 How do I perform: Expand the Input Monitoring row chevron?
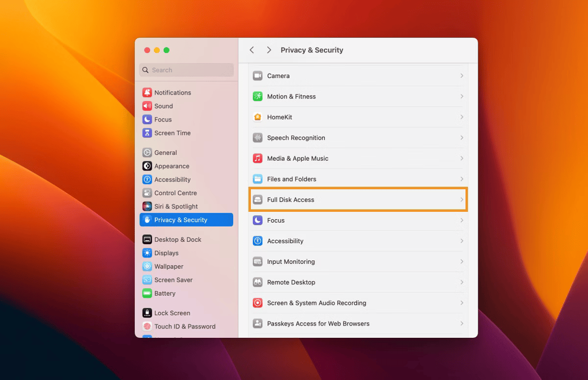click(x=462, y=262)
